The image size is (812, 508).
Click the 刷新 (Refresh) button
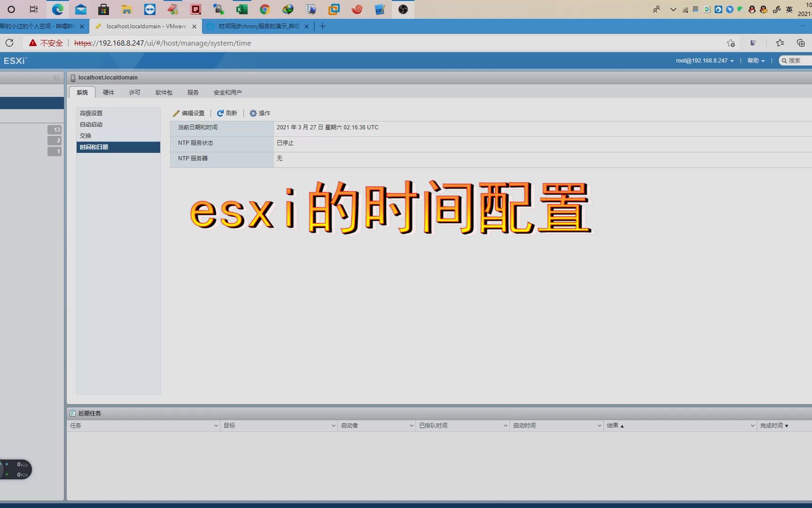(227, 113)
